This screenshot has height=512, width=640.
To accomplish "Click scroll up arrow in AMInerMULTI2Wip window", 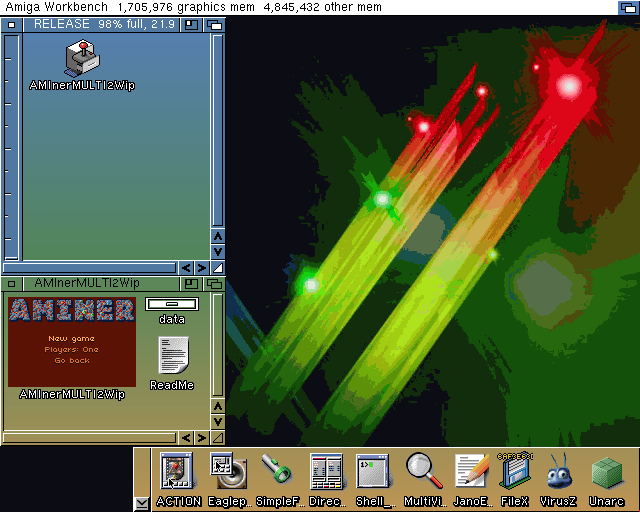I will (218, 407).
